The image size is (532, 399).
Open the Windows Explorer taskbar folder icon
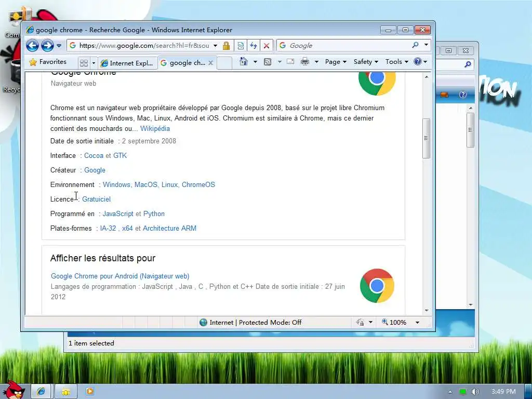[65, 392]
